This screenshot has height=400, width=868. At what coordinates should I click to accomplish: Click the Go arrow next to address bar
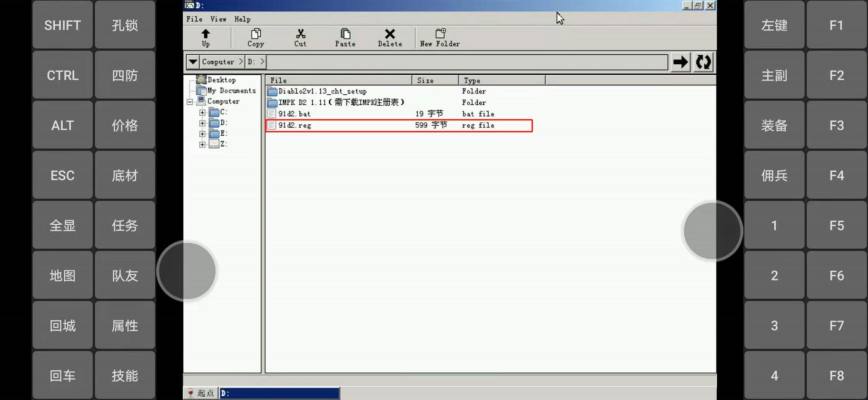coord(681,62)
